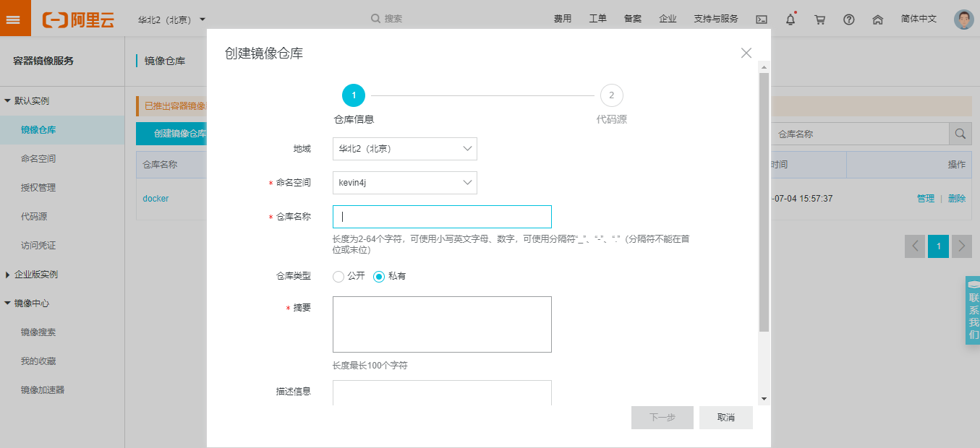Open the help question-mark icon
The height and width of the screenshot is (448, 980).
848,20
